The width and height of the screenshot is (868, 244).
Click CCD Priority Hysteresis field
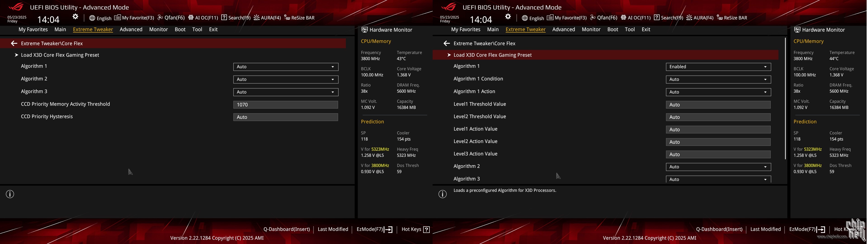tap(286, 117)
